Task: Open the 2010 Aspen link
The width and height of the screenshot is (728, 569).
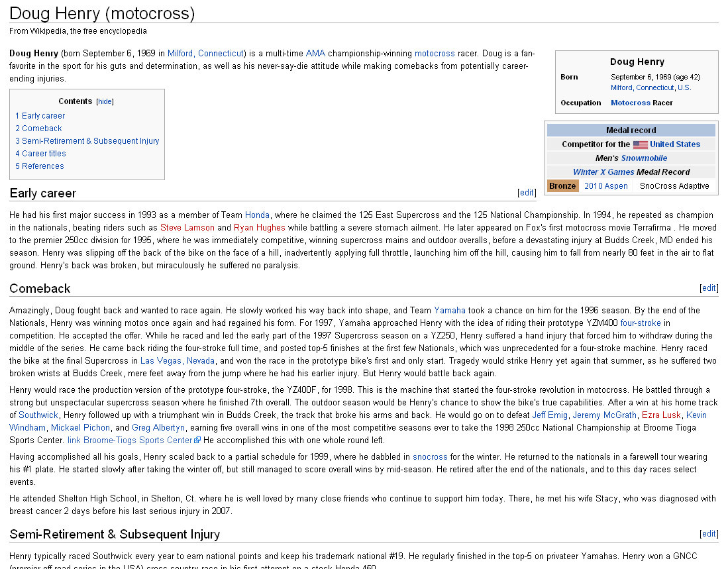Action: 606,186
